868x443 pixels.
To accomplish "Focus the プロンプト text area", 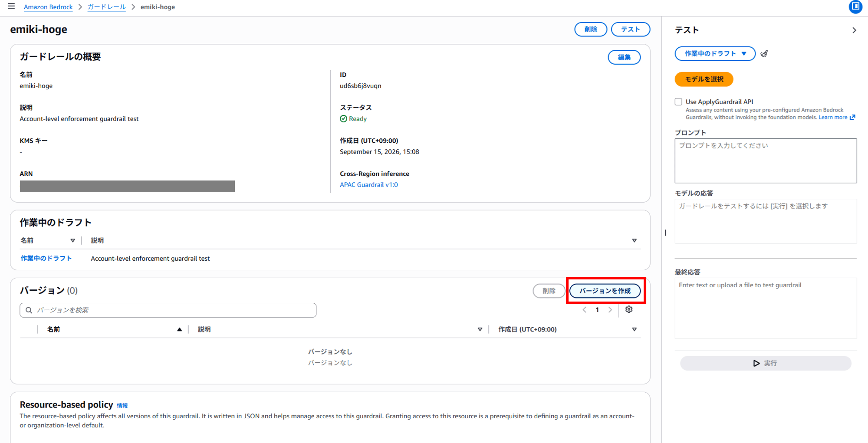I will pos(766,161).
